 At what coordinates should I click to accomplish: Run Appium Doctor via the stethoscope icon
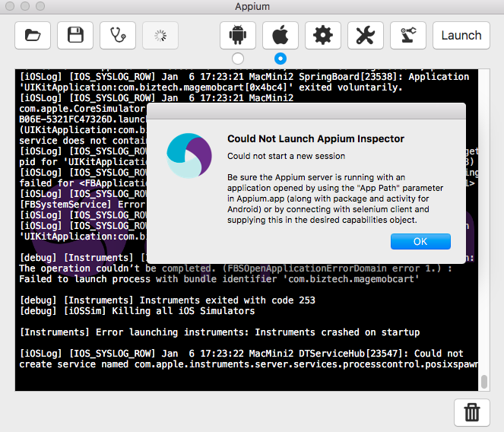118,36
